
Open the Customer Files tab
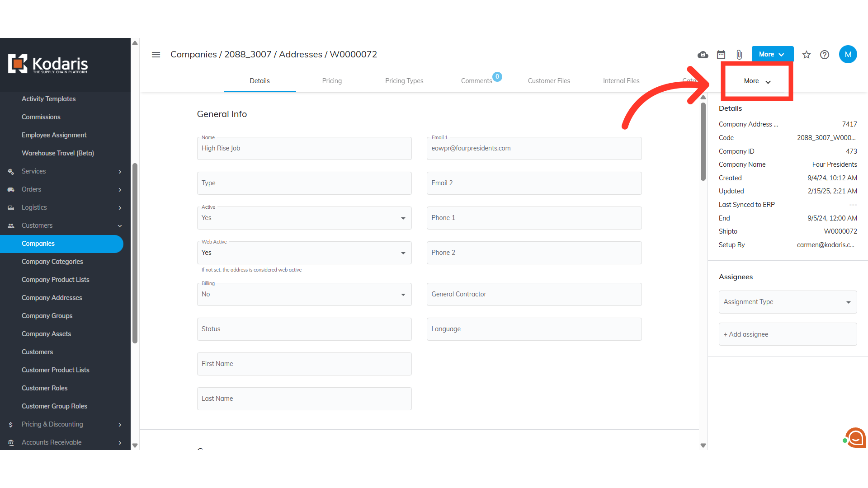click(x=549, y=81)
